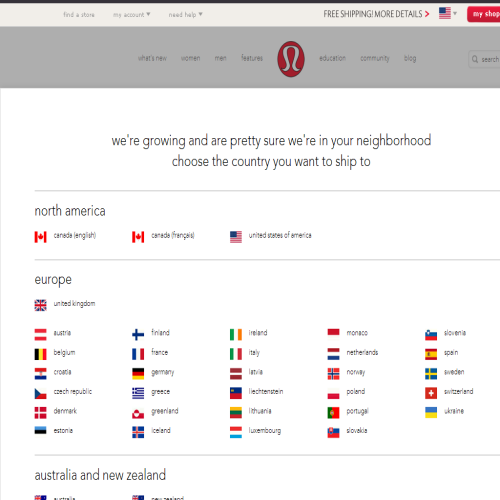
Task: Click the Ireland flag icon
Action: (236, 334)
